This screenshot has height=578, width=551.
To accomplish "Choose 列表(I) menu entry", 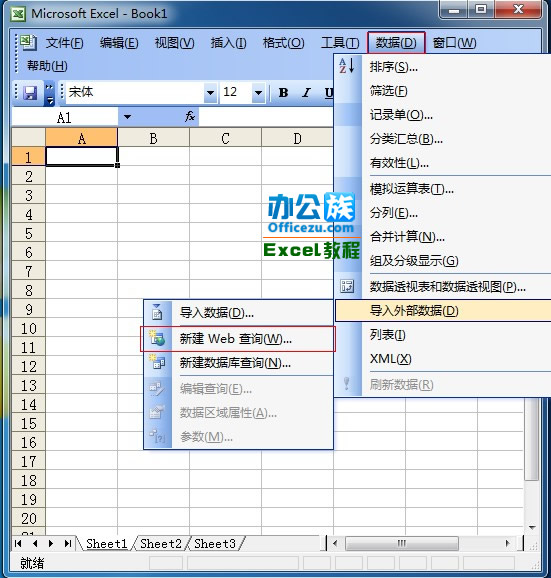I will click(x=442, y=335).
